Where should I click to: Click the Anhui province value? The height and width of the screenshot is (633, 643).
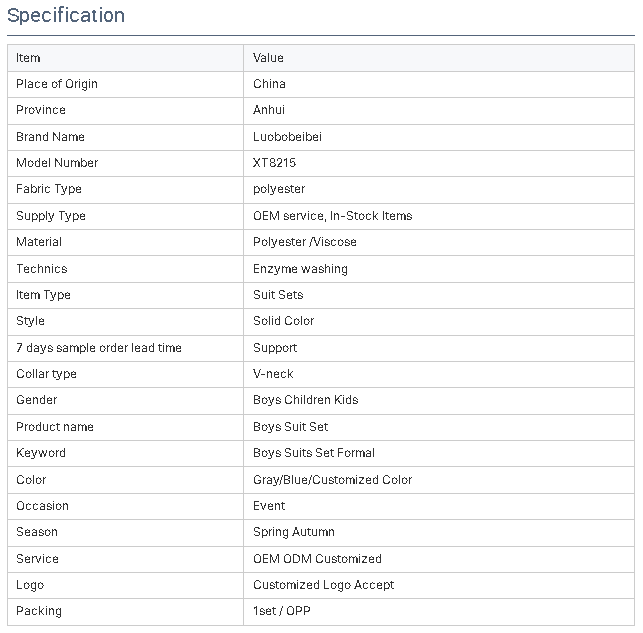[x=269, y=110]
